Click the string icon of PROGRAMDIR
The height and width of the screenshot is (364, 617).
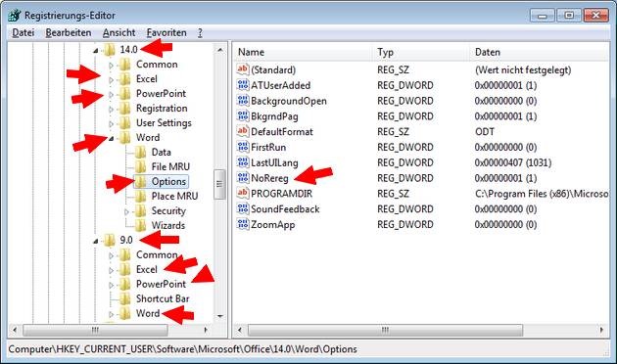[243, 194]
